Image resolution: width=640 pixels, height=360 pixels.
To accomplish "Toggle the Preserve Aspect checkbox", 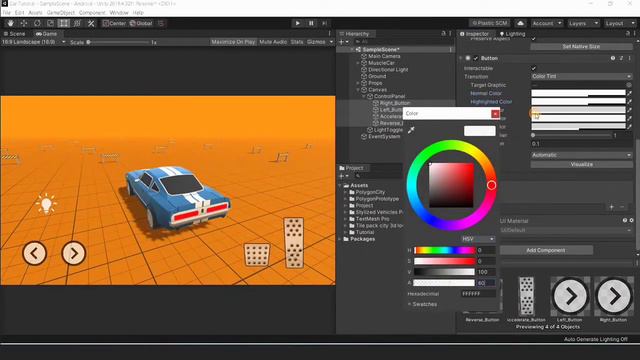I will click(x=534, y=39).
